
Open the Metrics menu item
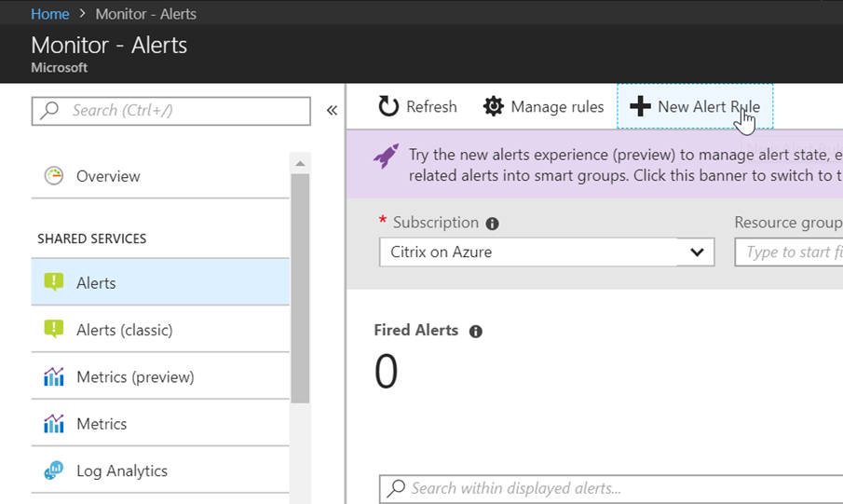click(x=160, y=423)
